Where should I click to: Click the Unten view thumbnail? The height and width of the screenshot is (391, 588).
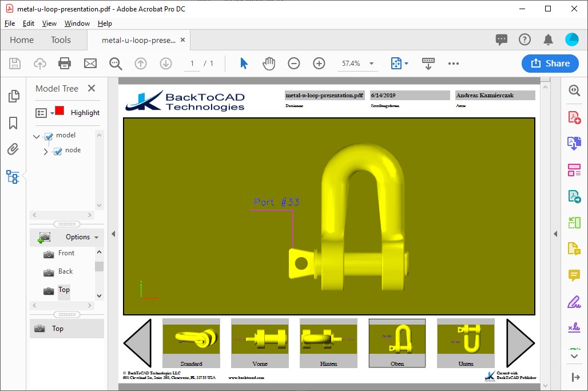point(466,343)
